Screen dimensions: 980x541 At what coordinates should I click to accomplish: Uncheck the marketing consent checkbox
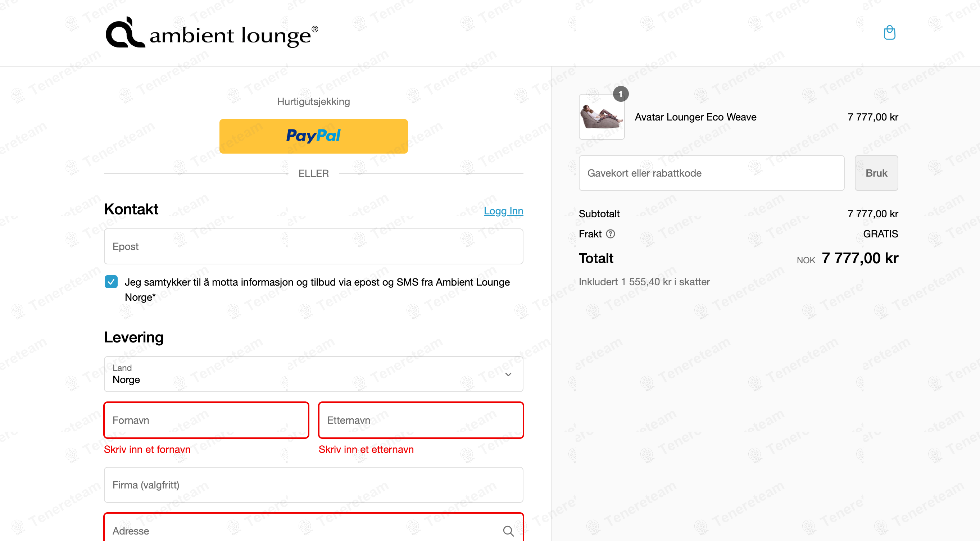click(x=111, y=282)
